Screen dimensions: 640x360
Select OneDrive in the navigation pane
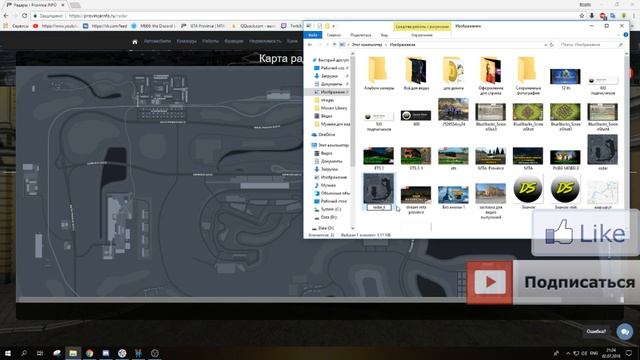pyautogui.click(x=323, y=135)
